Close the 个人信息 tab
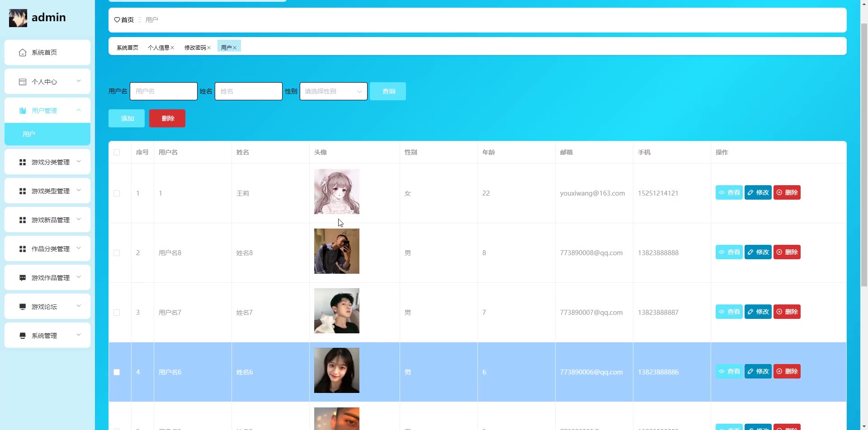This screenshot has width=868, height=430. 172,47
